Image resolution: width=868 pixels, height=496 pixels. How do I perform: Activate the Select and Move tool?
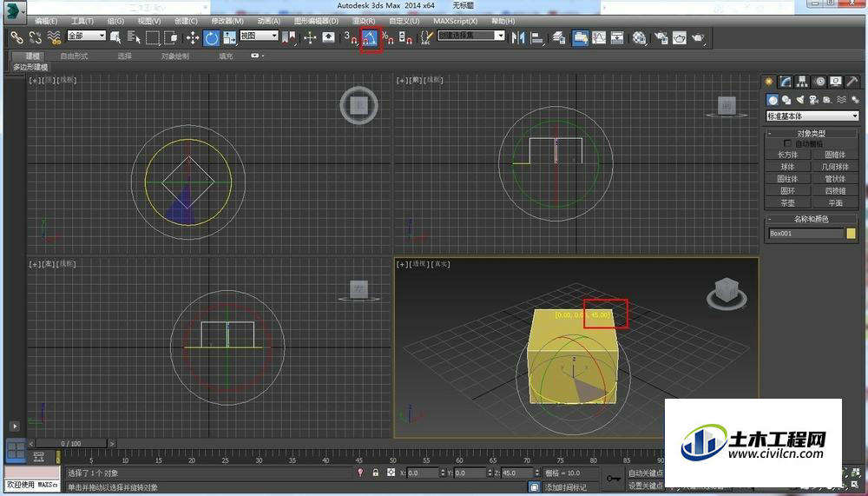click(x=192, y=37)
